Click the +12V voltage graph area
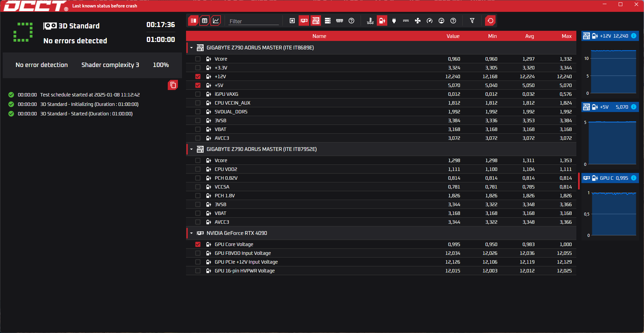644x333 pixels. [614, 72]
